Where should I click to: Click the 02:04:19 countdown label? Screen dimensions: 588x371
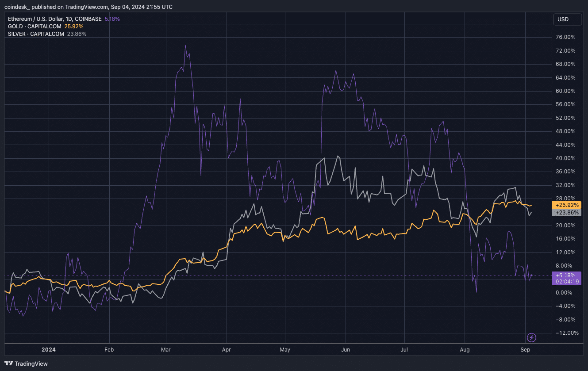[x=566, y=281]
